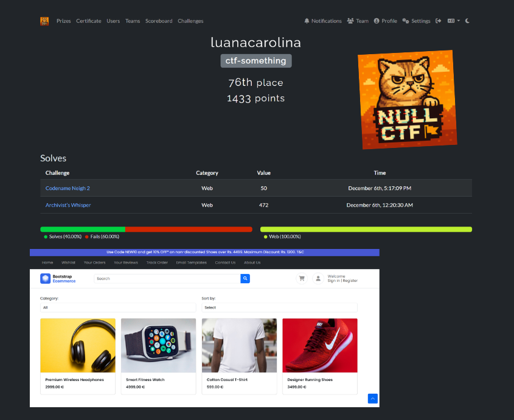Screen dimensions: 514x420
Task: Click the Settings gear icon
Action: 404,21
